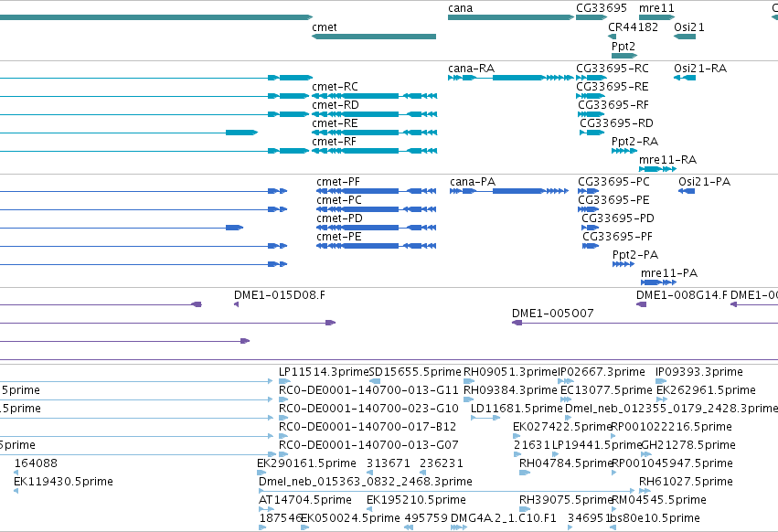Screen dimensions: 778x532
Task: Click the CG33695-RE transcript label
Action: tap(613, 86)
